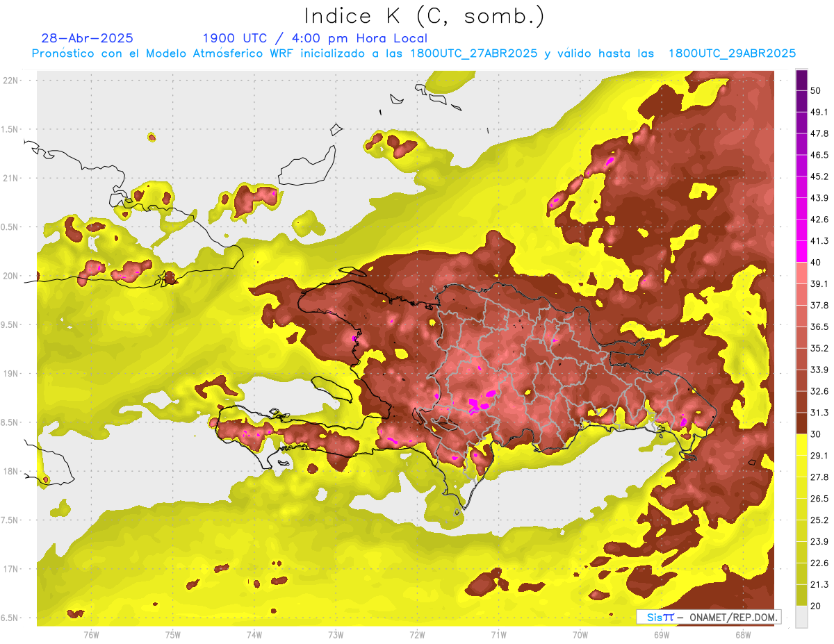Click the legend value "21.3"
Image resolution: width=834 pixels, height=644 pixels.
[x=819, y=584]
